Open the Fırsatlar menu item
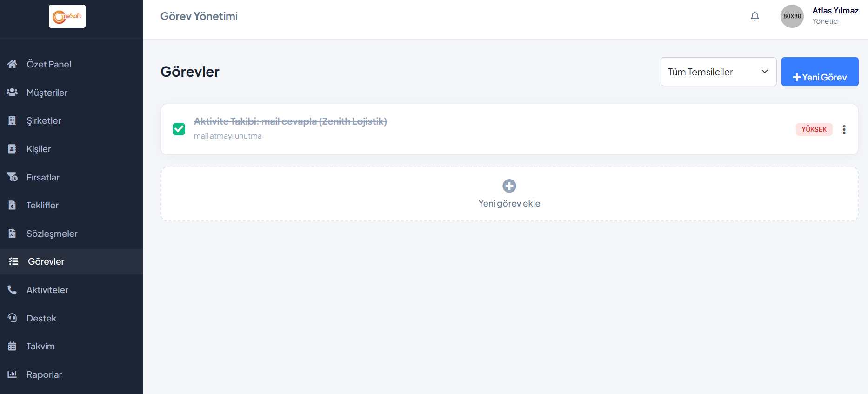The width and height of the screenshot is (868, 394). [x=43, y=177]
